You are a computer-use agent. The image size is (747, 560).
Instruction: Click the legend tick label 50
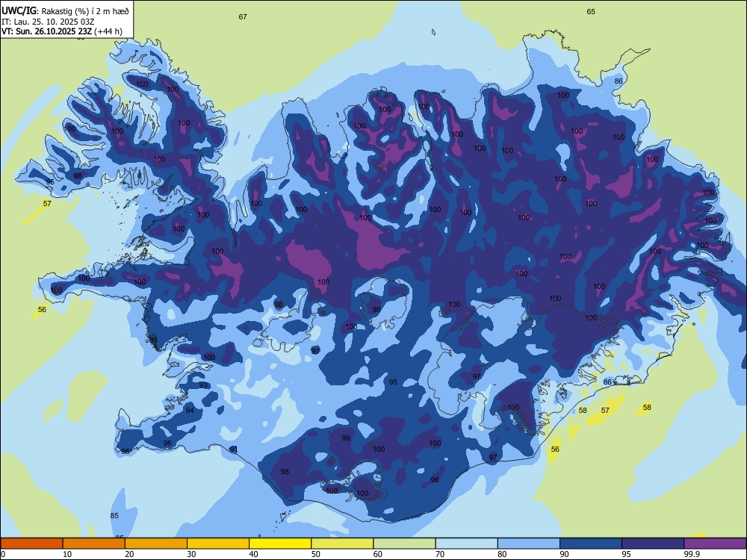315,554
